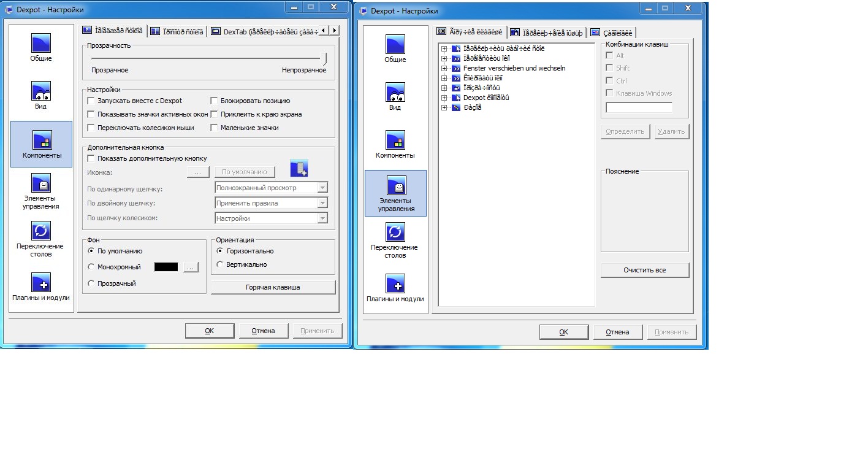This screenshot has height=454, width=868.
Task: Click cursor icon in topmost hotkey tree row
Action: coord(455,48)
